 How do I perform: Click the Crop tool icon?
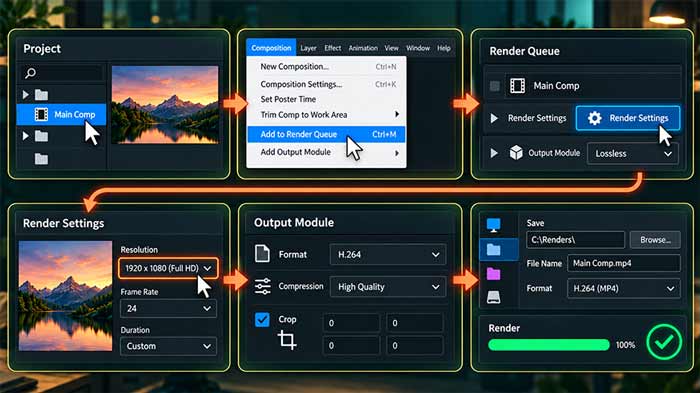[287, 339]
